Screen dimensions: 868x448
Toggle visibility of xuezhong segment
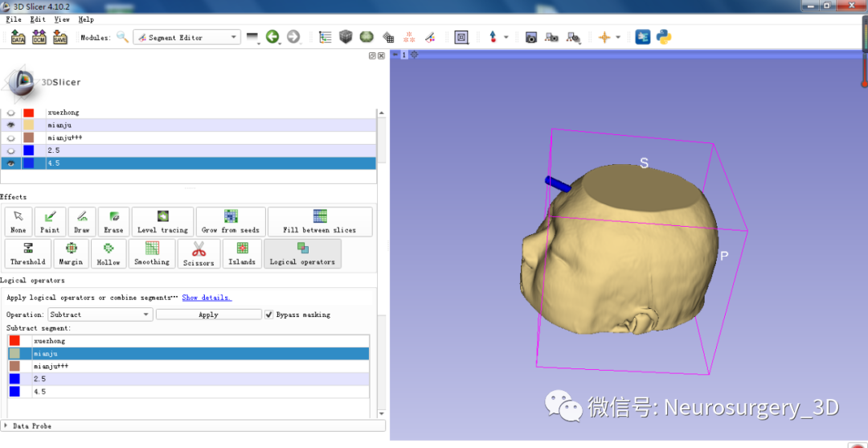10,113
